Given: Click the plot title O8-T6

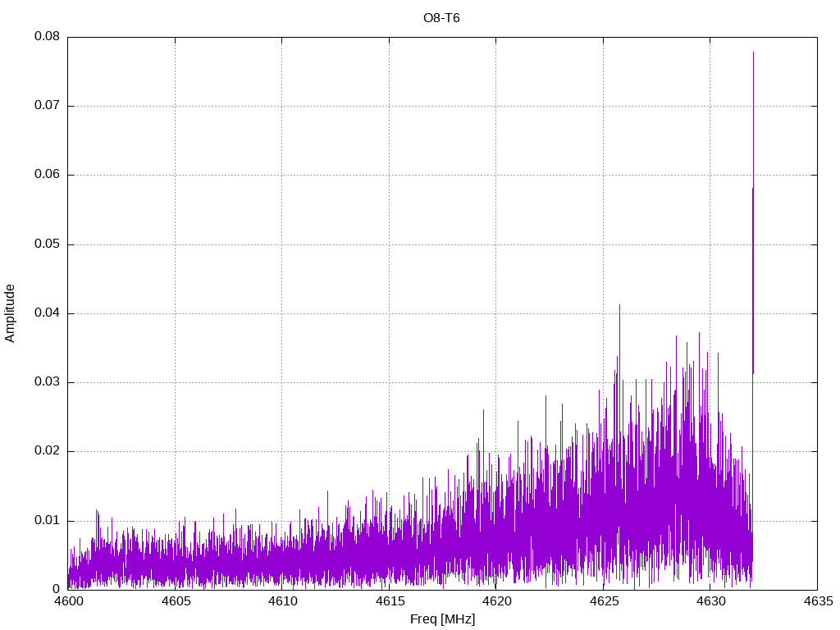Looking at the screenshot, I should point(441,18).
